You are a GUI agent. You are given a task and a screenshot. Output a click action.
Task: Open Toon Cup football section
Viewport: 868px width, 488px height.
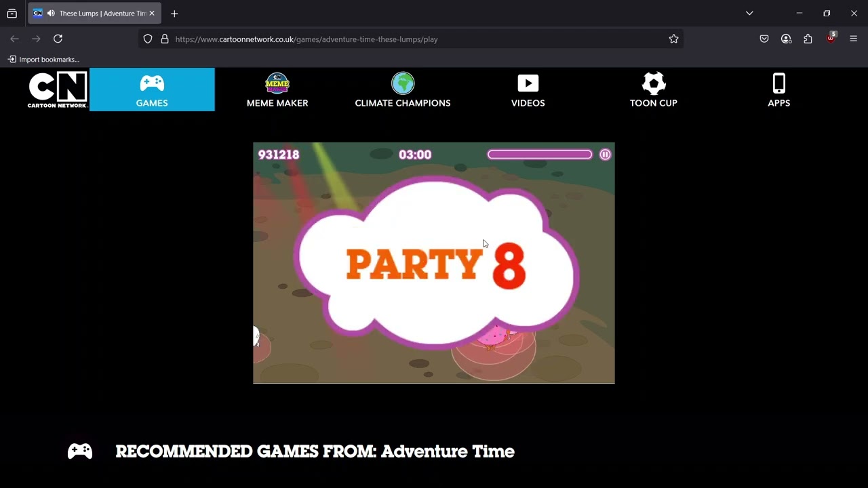pos(654,89)
